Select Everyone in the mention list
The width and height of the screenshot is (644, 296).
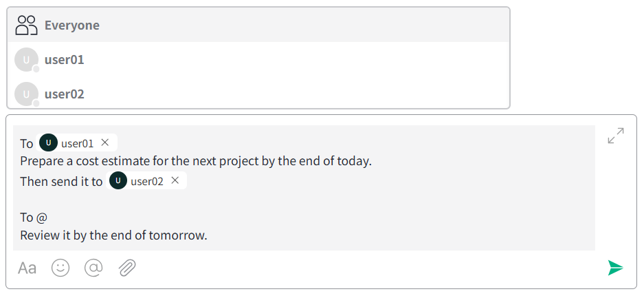tap(258, 25)
